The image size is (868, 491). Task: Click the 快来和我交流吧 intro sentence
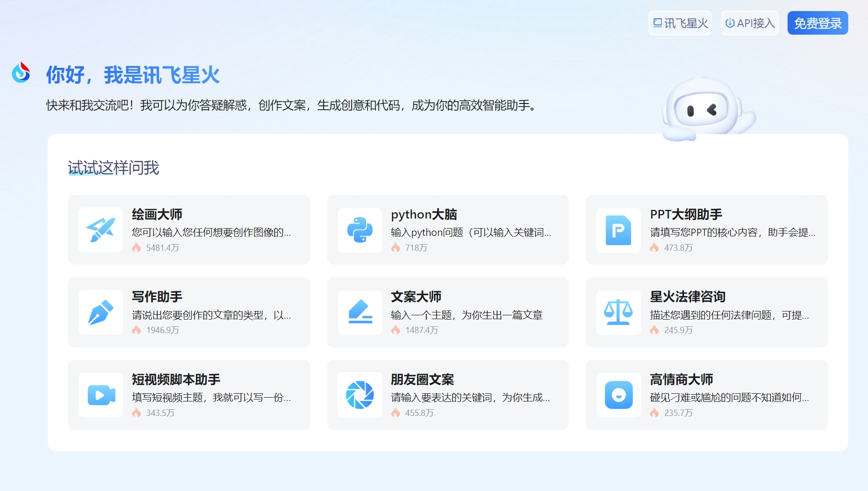pos(292,105)
